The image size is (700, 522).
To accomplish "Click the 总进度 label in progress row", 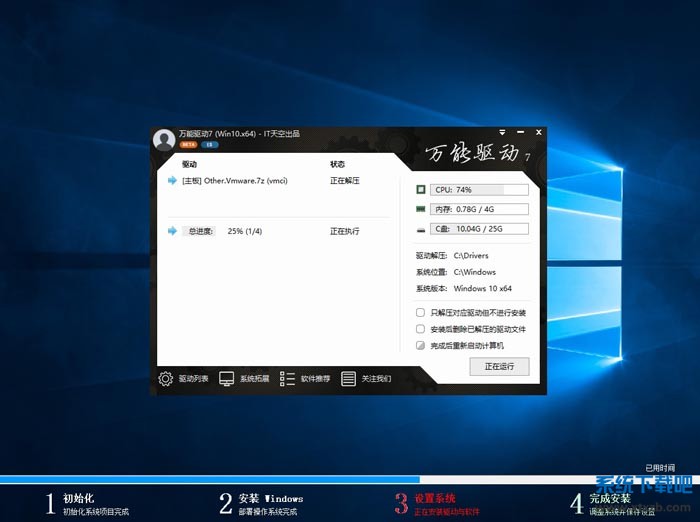I will (201, 231).
